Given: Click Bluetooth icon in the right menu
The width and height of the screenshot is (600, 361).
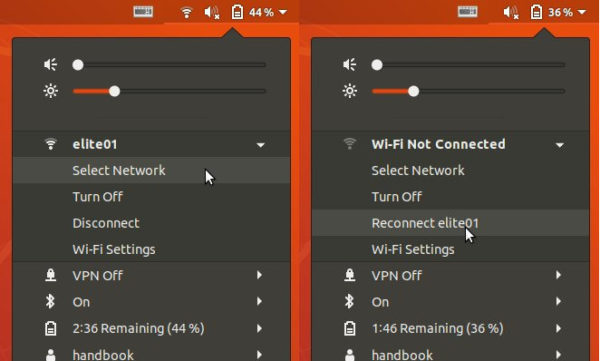Looking at the screenshot, I should 349,302.
